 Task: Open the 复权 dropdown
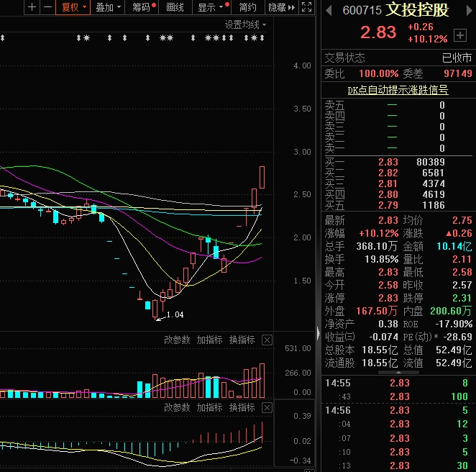tap(73, 7)
